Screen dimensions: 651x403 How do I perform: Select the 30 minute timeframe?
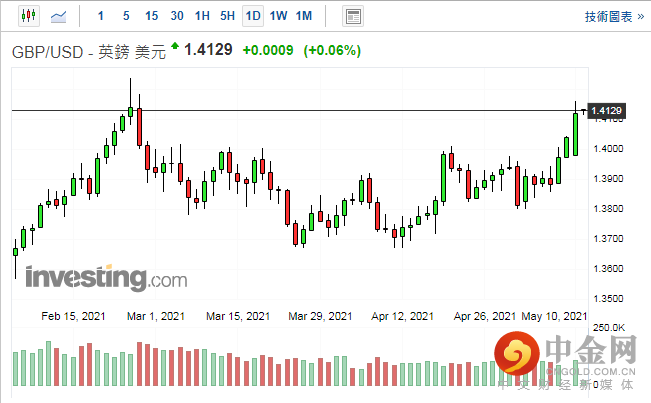(177, 16)
